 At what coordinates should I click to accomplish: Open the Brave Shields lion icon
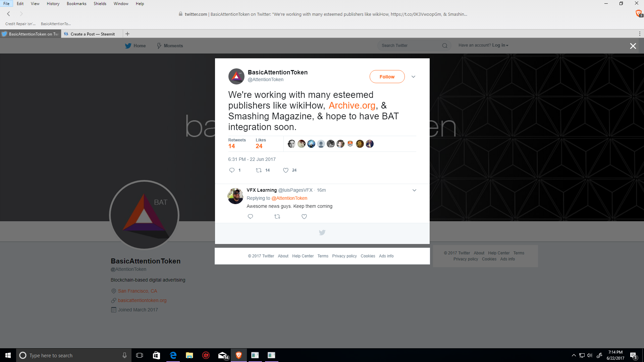coord(639,13)
